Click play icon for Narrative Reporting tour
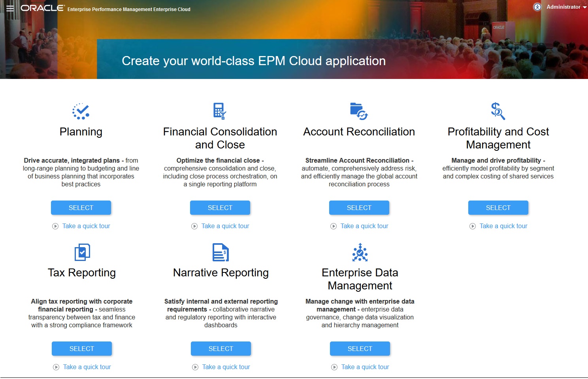 coord(195,367)
